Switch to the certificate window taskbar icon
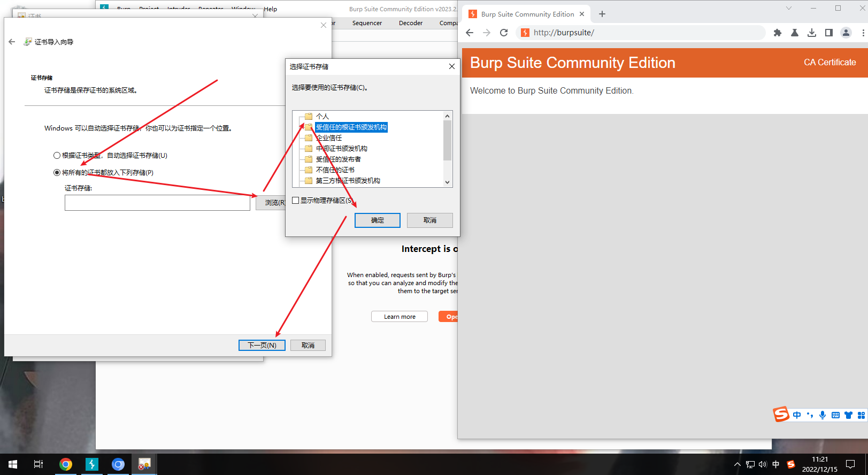Screen dimensions: 868x475 pyautogui.click(x=144, y=464)
